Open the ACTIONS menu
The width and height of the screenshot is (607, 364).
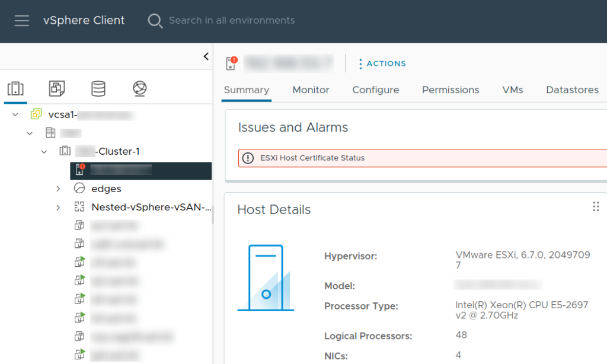point(382,63)
